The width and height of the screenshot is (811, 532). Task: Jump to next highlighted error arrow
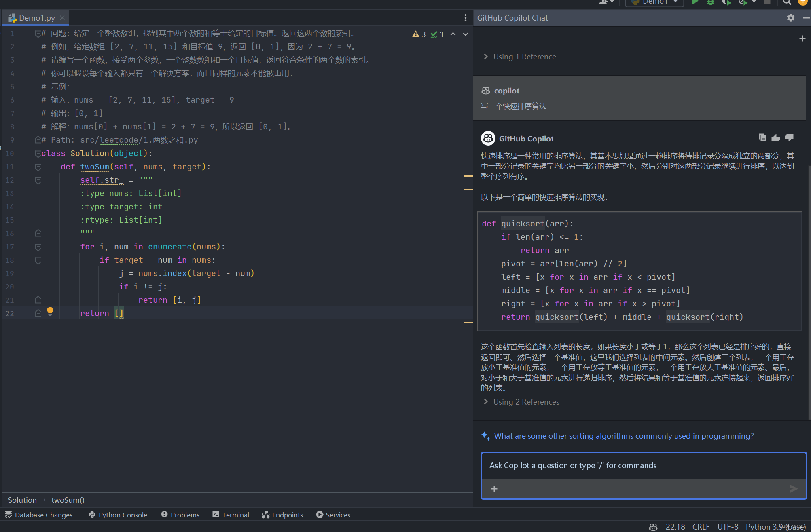(x=466, y=34)
